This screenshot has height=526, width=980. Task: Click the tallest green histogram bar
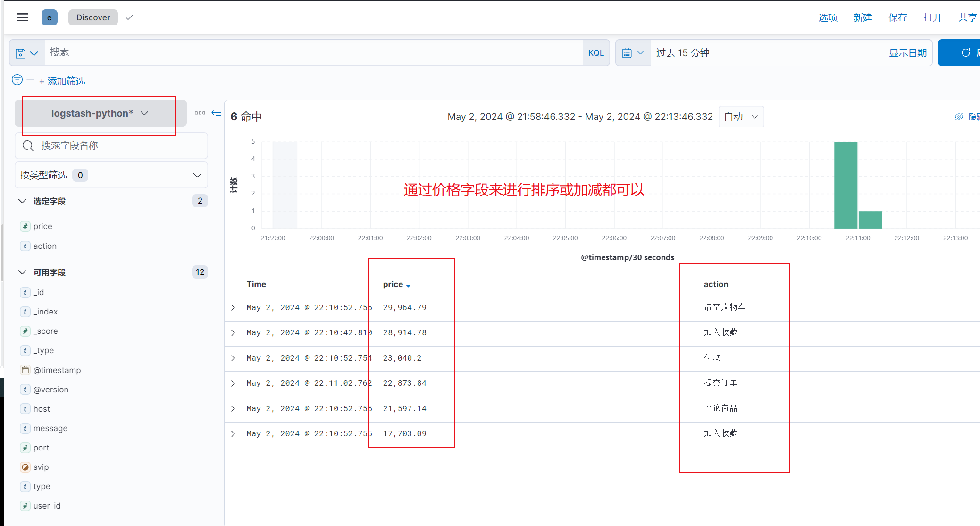click(845, 185)
